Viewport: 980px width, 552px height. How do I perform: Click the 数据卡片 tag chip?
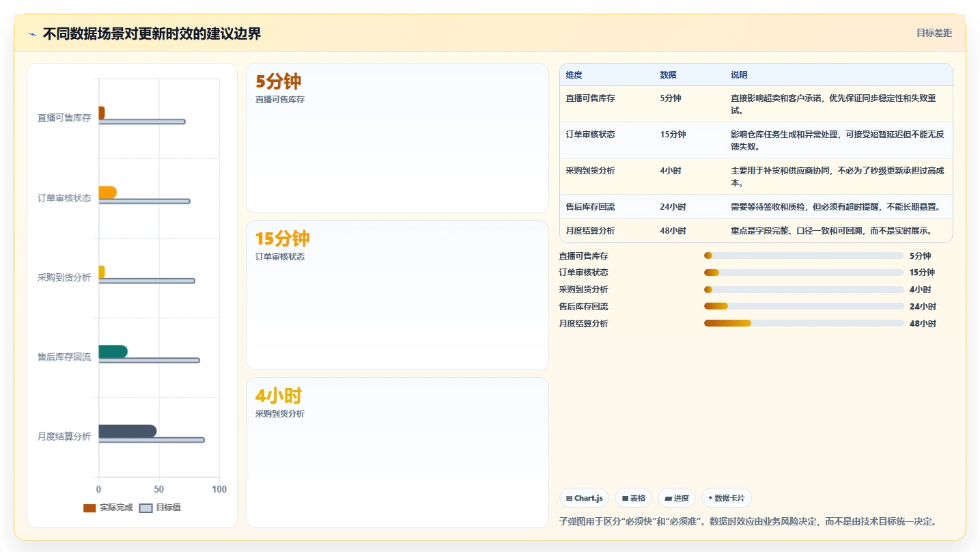pos(726,498)
